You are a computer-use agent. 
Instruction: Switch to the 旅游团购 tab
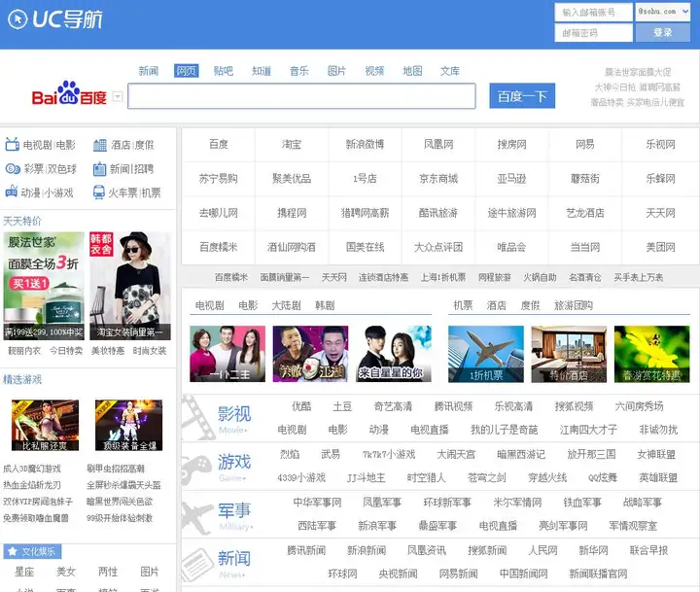tap(574, 305)
